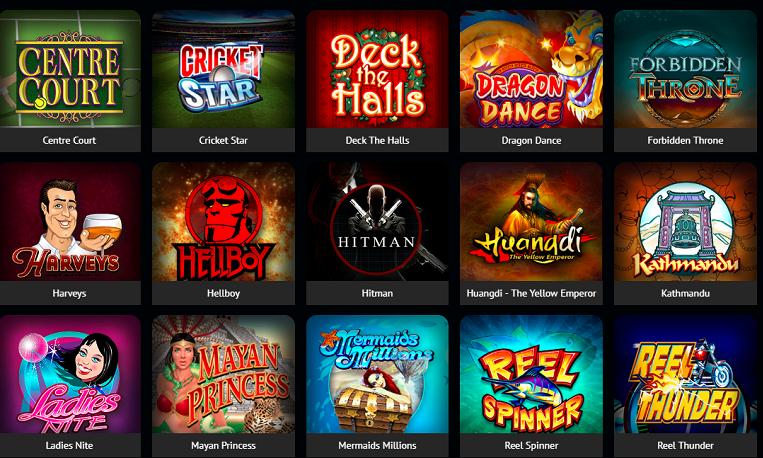Image resolution: width=763 pixels, height=458 pixels.
Task: Launch the Hitman game thumbnail
Action: pyautogui.click(x=377, y=221)
